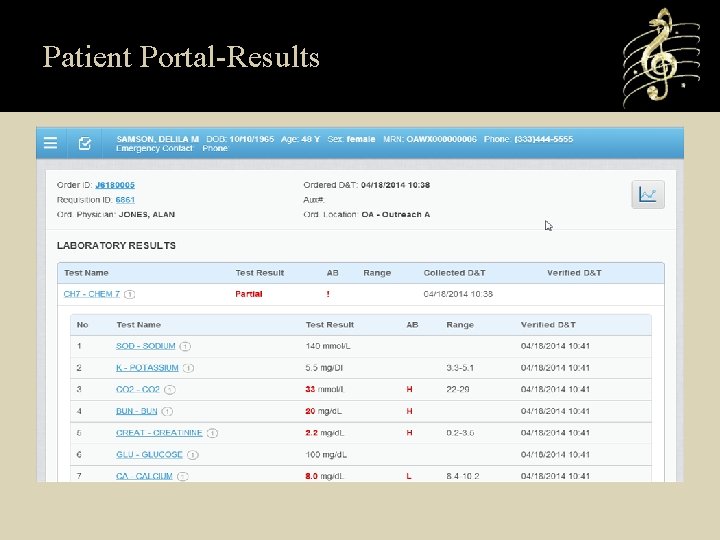Image resolution: width=720 pixels, height=540 pixels.
Task: Click the 5.5 mg/Dl potassium result
Action: pos(324,368)
